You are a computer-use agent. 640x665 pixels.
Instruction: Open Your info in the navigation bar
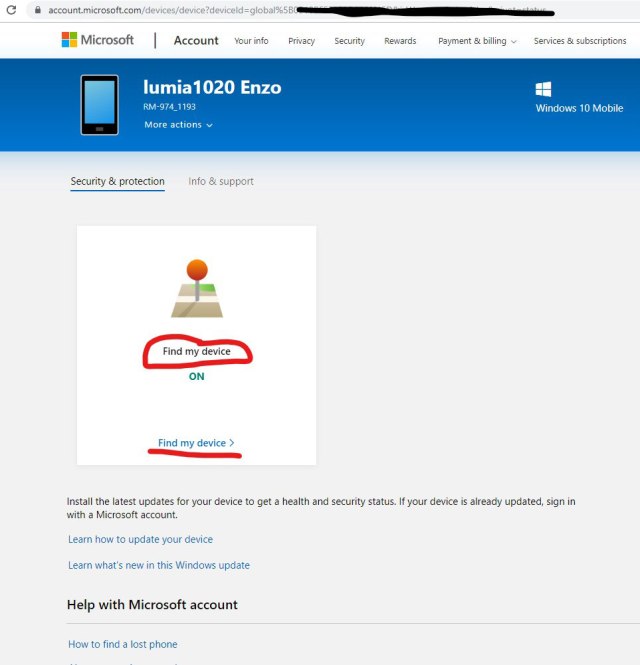(x=251, y=41)
